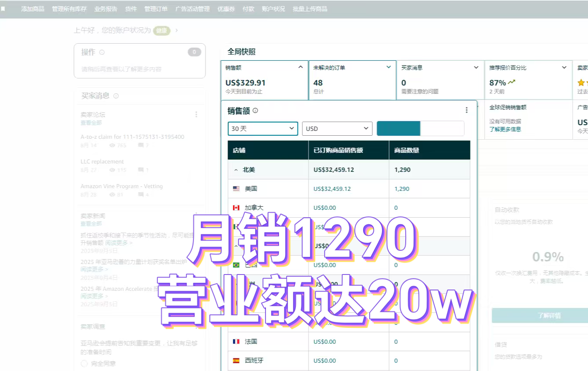Viewport: 588px width, 371px height.
Task: Select the teal left segment of the view toggle
Action: [398, 128]
